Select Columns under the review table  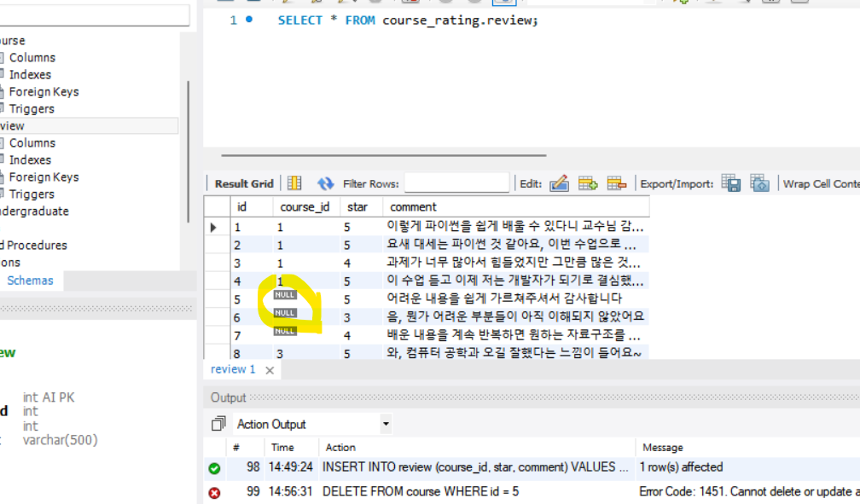(32, 143)
